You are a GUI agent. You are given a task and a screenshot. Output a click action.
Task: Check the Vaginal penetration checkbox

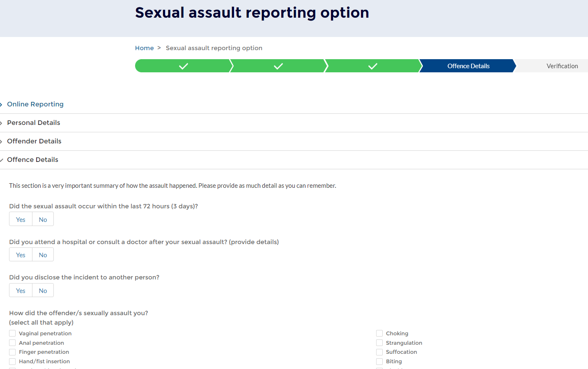click(12, 333)
